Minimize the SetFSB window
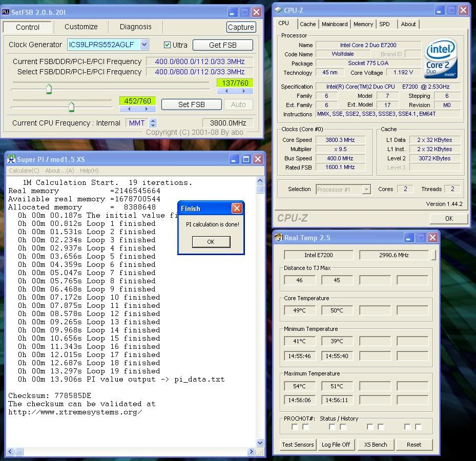The width and height of the screenshot is (476, 461). [232, 12]
